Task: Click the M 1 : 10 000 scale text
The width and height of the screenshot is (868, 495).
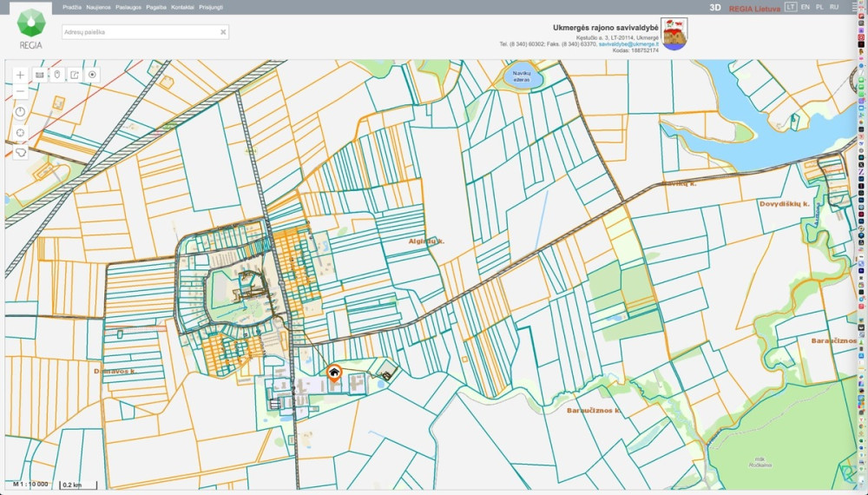Action: [x=30, y=485]
